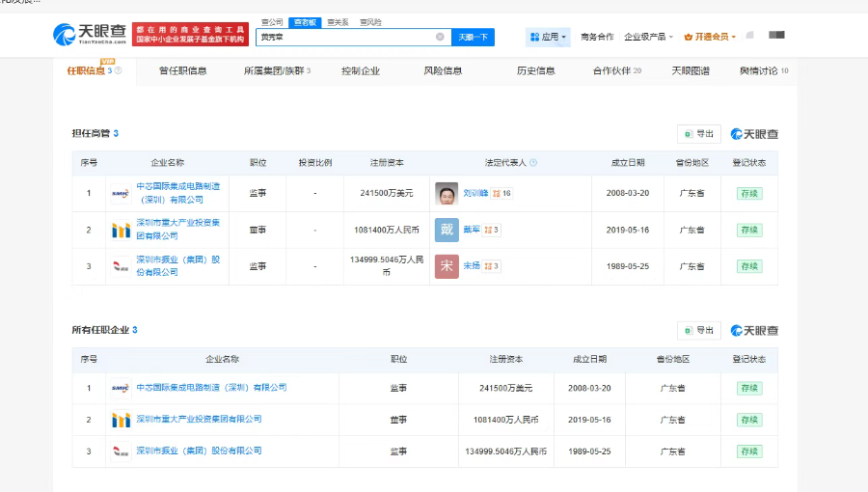The width and height of the screenshot is (868, 492).
Task: Expand the 开通会员 dropdown
Action: 710,37
